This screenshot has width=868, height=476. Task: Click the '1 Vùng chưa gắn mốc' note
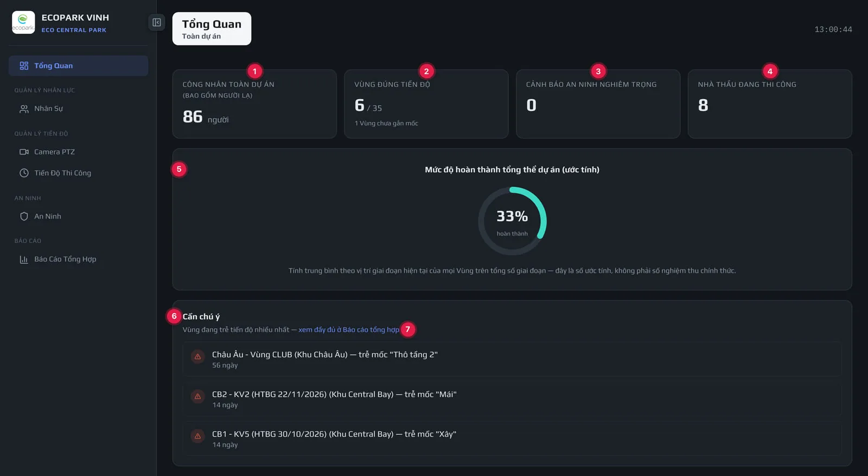pos(386,124)
